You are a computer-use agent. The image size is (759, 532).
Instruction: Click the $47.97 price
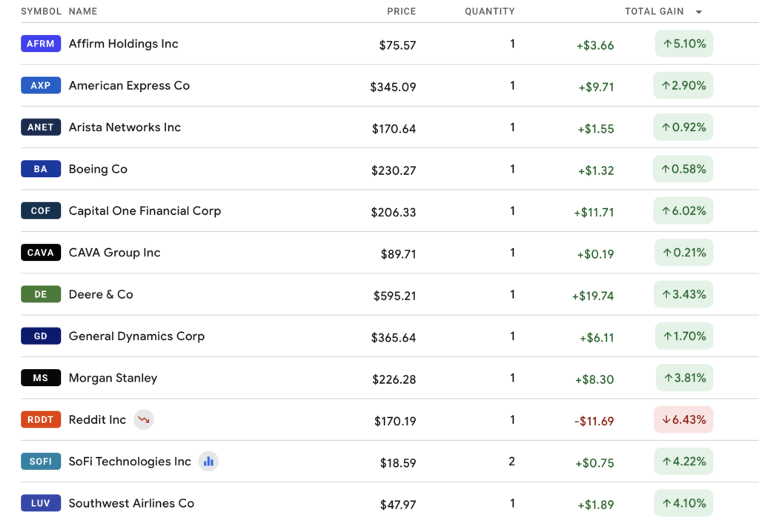(398, 505)
